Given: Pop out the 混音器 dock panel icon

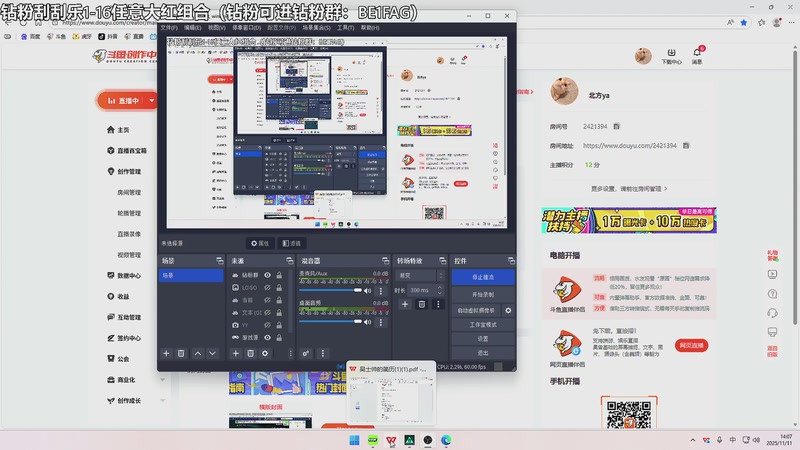Looking at the screenshot, I should coord(385,261).
